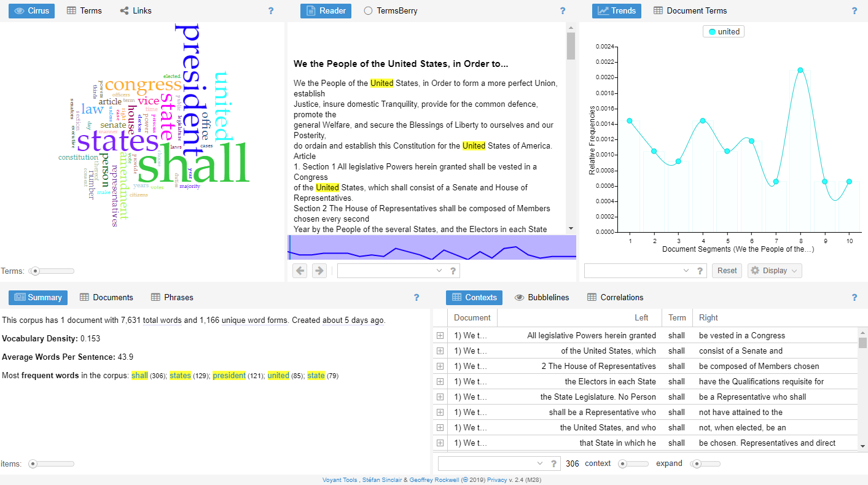This screenshot has height=485, width=868.
Task: Click the data point for segment 8
Action: pyautogui.click(x=800, y=70)
